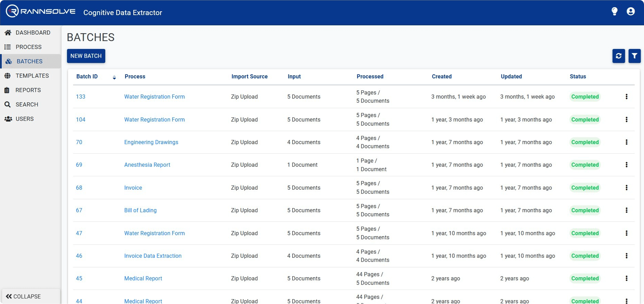Open actions menu for batch 133
Screen dimensions: 644x304
[x=626, y=97]
